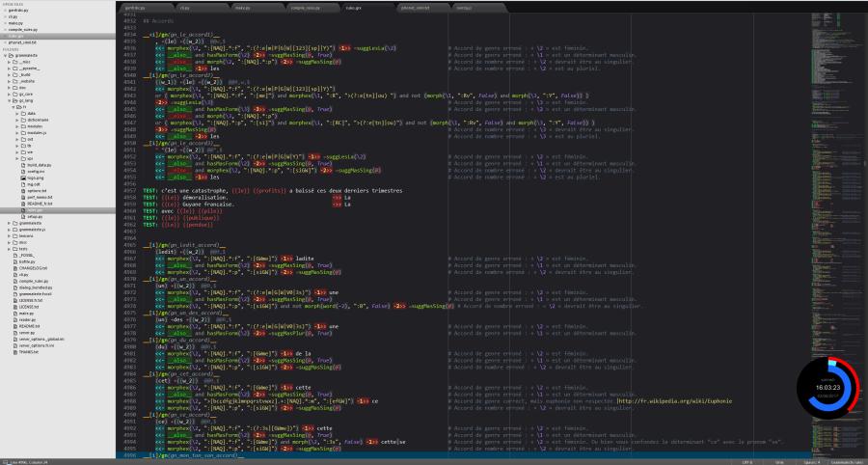Close compile_rules.py in the Open Files list
The image size is (868, 465).
pyautogui.click(x=5, y=29)
